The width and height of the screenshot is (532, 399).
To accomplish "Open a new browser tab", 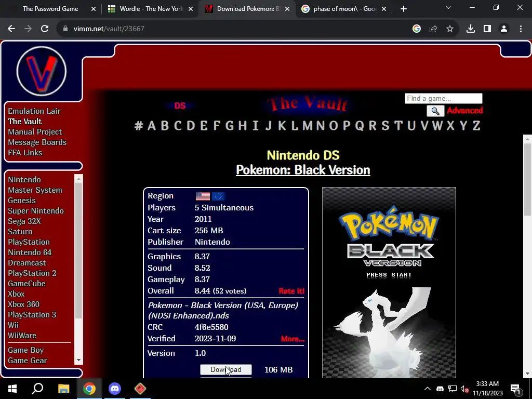I will [403, 9].
